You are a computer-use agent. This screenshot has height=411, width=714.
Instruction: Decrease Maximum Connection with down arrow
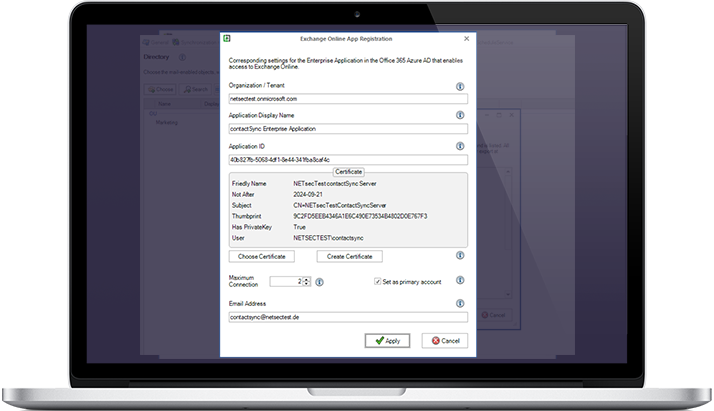307,284
